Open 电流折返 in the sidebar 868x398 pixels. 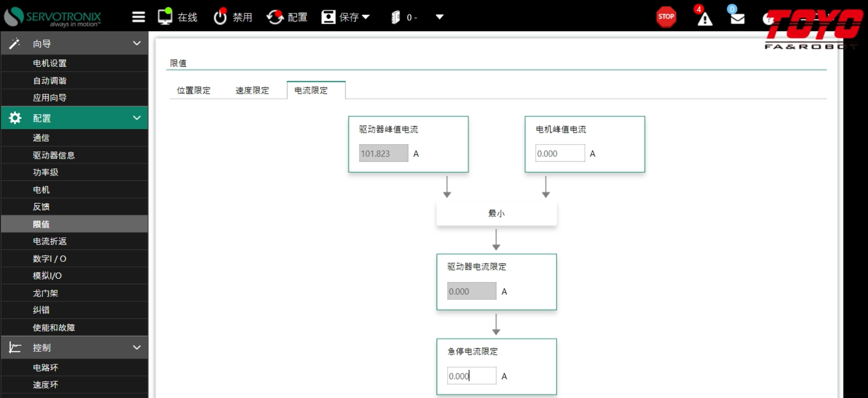point(50,241)
